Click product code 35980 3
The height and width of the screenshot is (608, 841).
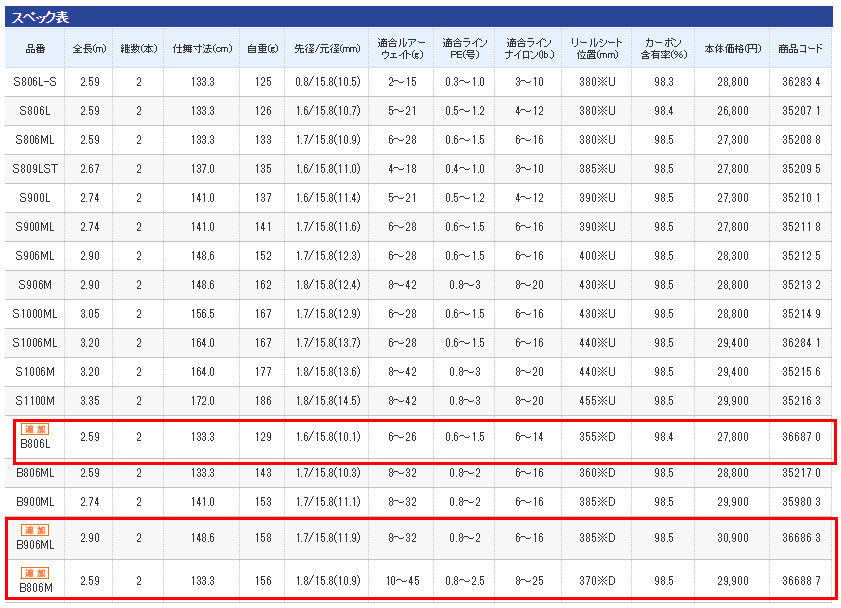point(801,502)
